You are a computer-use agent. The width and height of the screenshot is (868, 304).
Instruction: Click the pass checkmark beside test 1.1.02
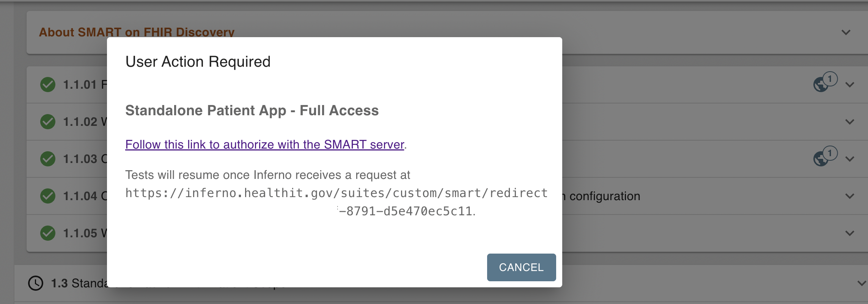coord(47,122)
